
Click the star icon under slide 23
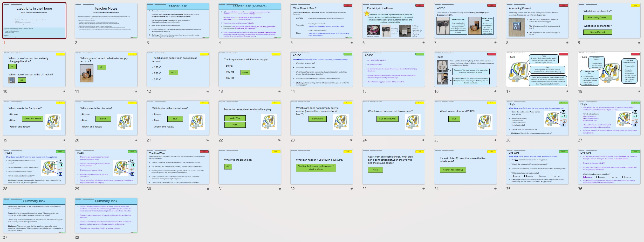pyautogui.click(x=351, y=140)
